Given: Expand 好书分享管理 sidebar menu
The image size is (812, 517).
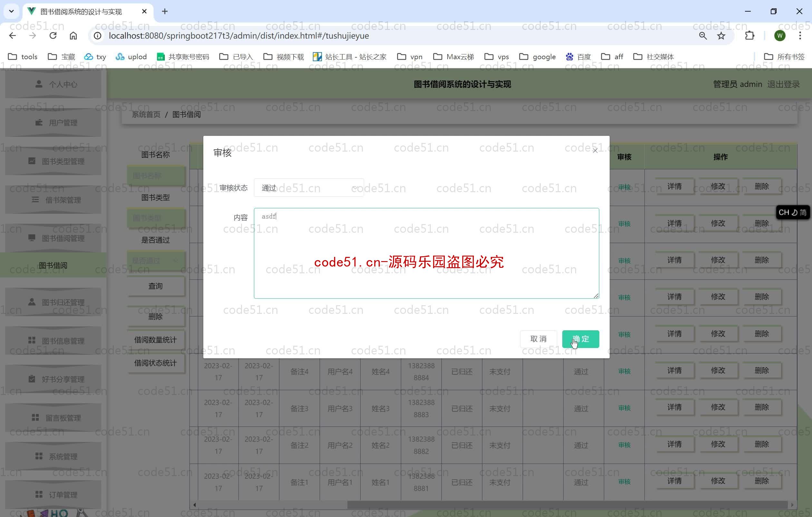Looking at the screenshot, I should [53, 379].
